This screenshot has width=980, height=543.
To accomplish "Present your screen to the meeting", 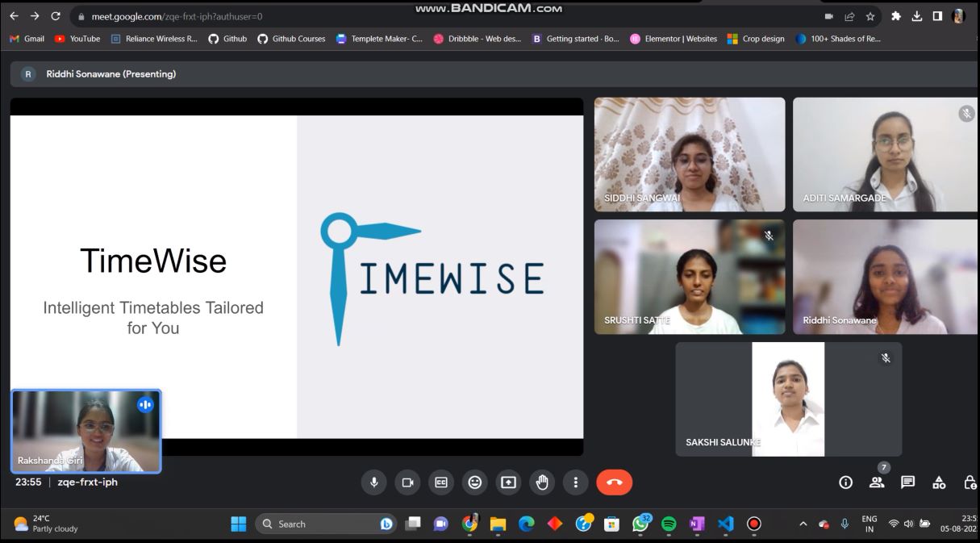I will [x=508, y=482].
